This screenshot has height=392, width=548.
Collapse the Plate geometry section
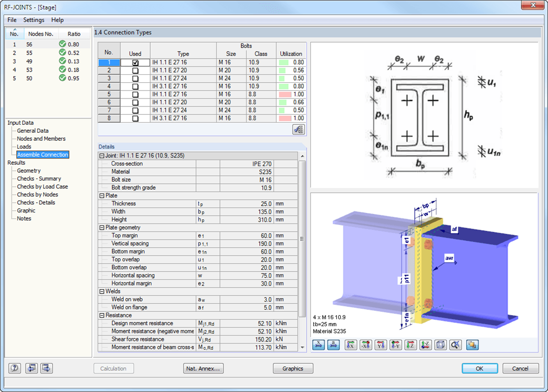coord(101,228)
